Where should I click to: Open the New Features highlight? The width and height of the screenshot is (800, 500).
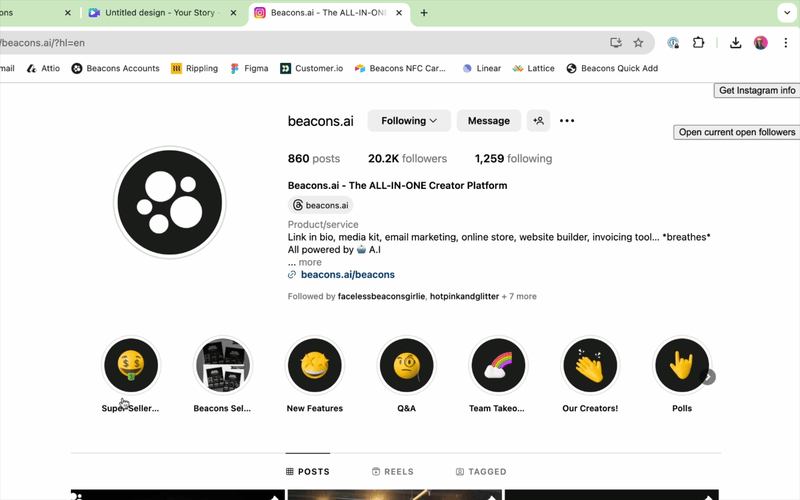point(315,365)
